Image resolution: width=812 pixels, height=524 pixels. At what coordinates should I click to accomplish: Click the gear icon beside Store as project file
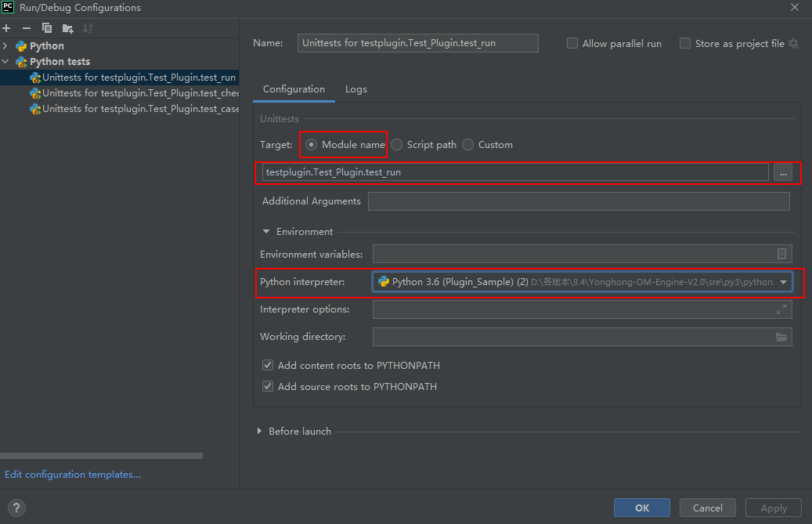[x=794, y=44]
